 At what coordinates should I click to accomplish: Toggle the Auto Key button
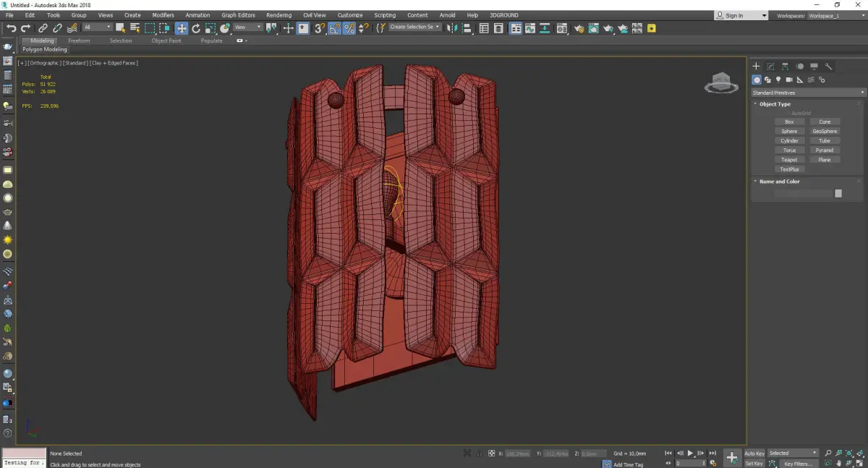point(754,454)
